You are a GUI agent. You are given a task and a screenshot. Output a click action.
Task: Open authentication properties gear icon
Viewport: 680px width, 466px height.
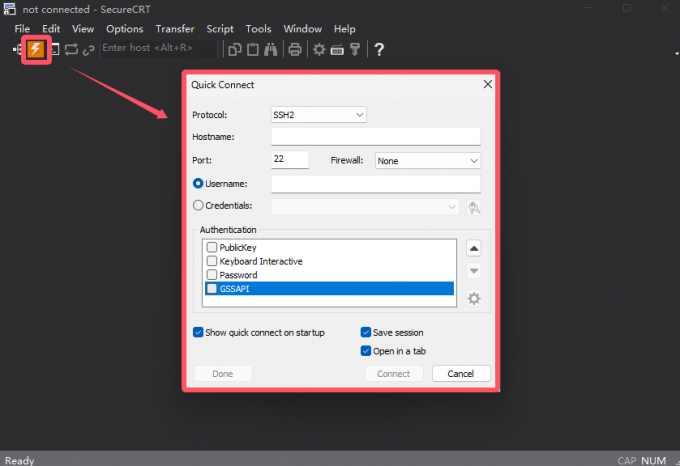pos(474,298)
